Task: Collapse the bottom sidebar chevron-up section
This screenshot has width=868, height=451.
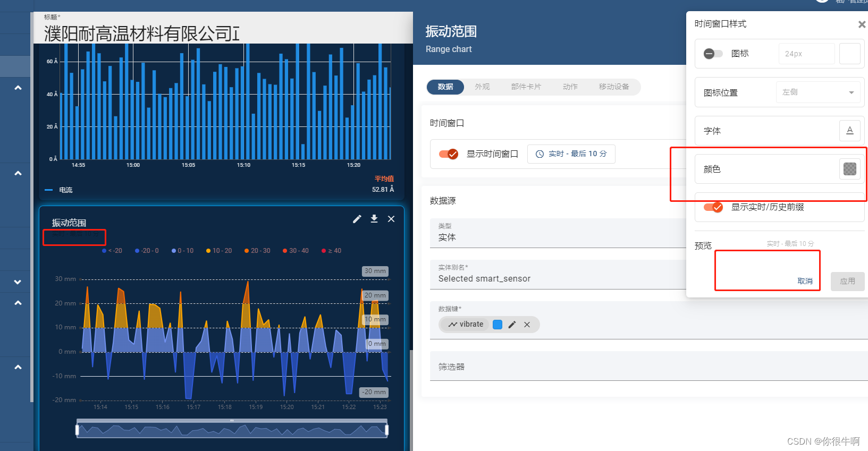Action: 18,367
